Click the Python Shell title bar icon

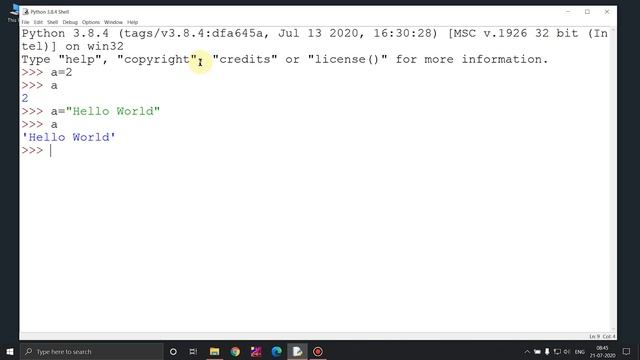(26, 12)
